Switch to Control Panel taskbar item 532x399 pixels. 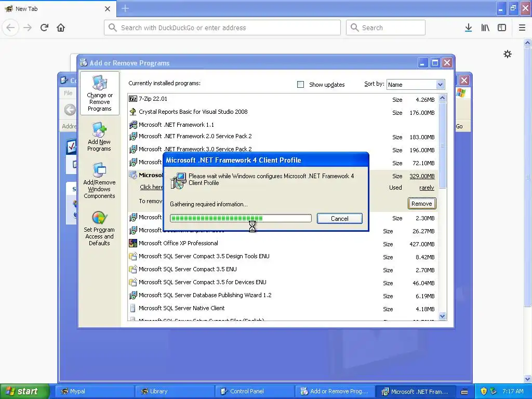click(x=255, y=391)
